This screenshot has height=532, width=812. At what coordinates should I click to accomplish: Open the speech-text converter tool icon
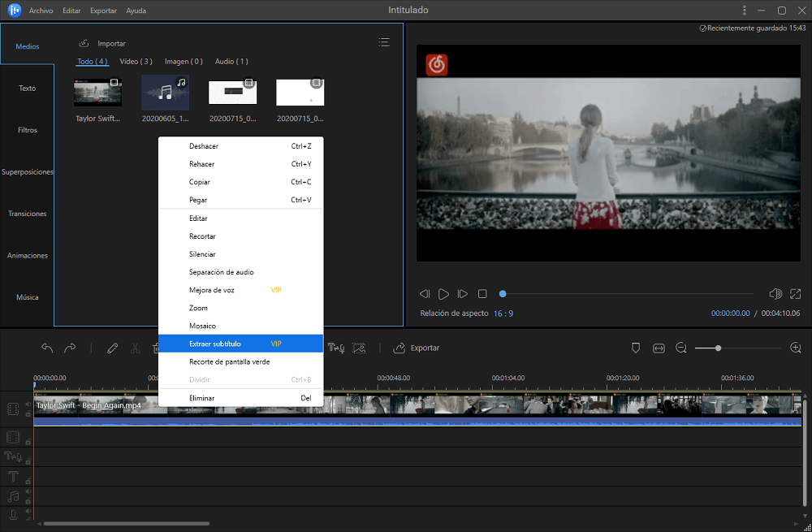[x=336, y=348]
